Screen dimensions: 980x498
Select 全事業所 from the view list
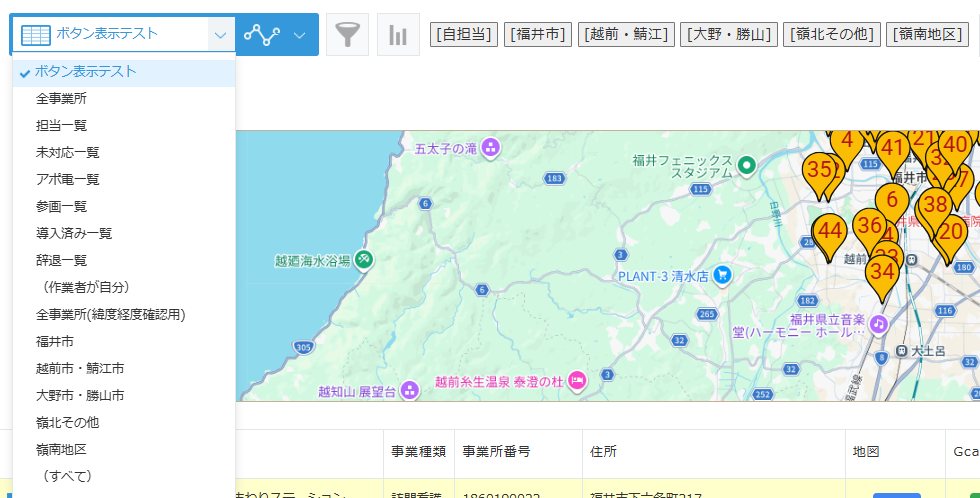(x=61, y=99)
